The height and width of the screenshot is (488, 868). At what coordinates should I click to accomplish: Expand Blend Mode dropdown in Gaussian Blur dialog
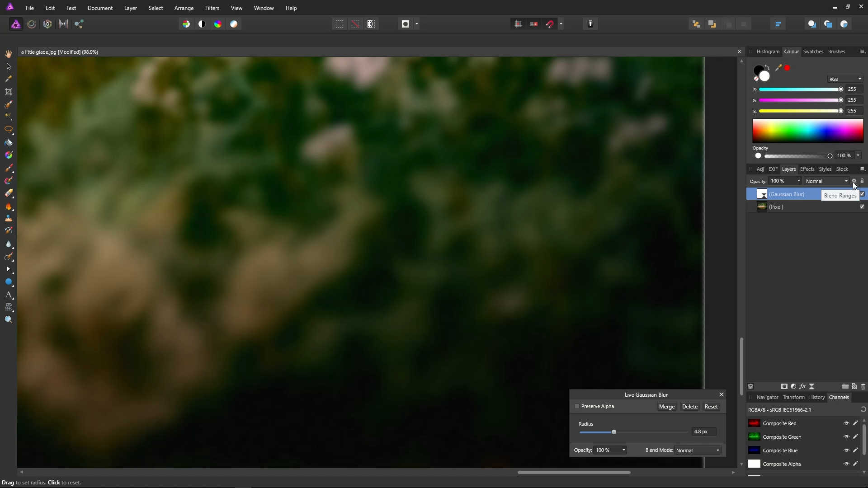(698, 450)
